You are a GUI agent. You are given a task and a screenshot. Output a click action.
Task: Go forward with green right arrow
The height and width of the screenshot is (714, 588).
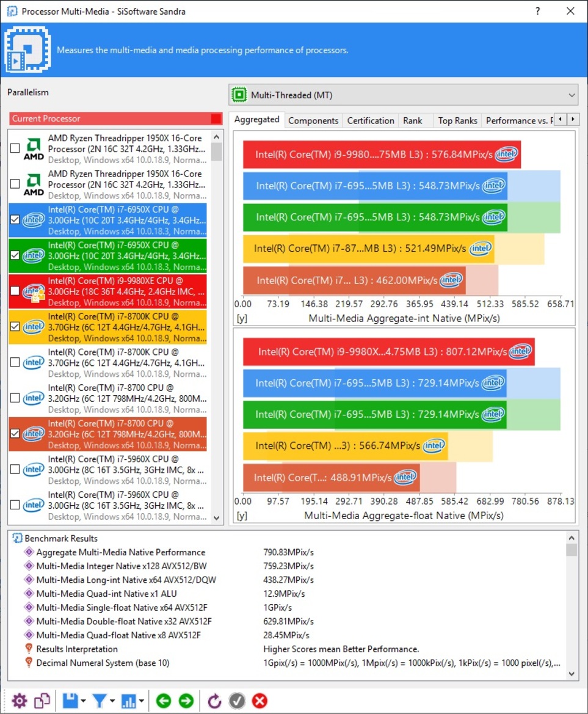[x=186, y=701]
